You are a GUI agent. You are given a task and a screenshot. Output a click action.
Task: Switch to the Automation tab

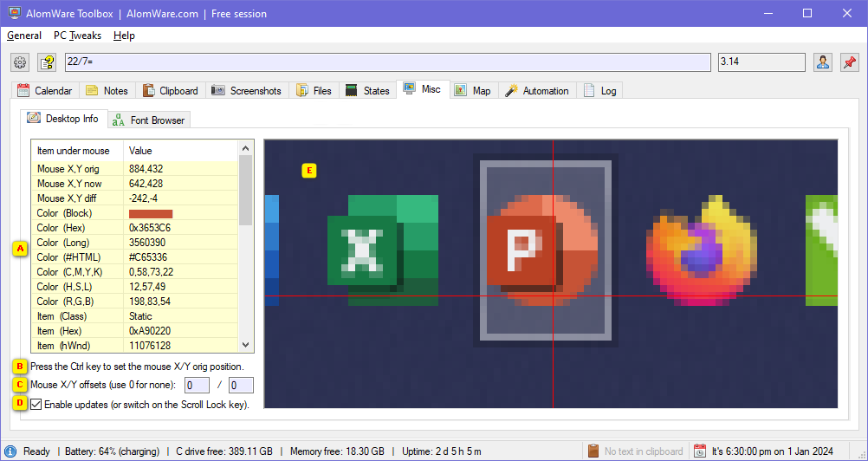pyautogui.click(x=536, y=90)
